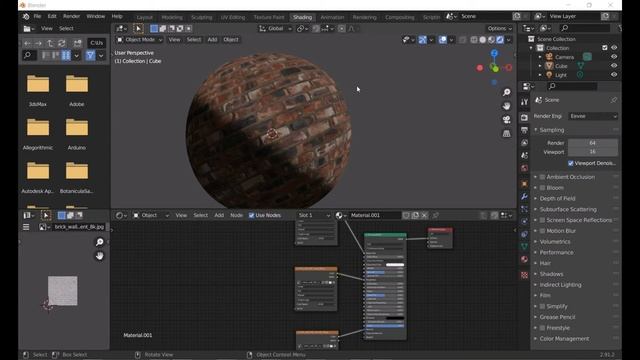The height and width of the screenshot is (360, 640).
Task: Enable Ambient Occlusion checkbox
Action: 542,177
